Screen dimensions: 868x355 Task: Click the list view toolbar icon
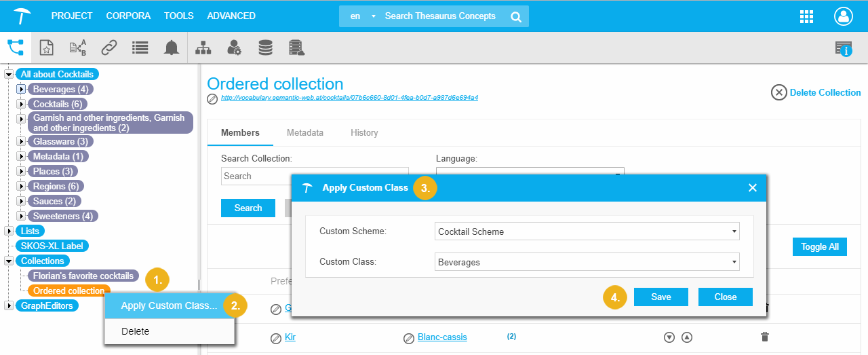140,48
